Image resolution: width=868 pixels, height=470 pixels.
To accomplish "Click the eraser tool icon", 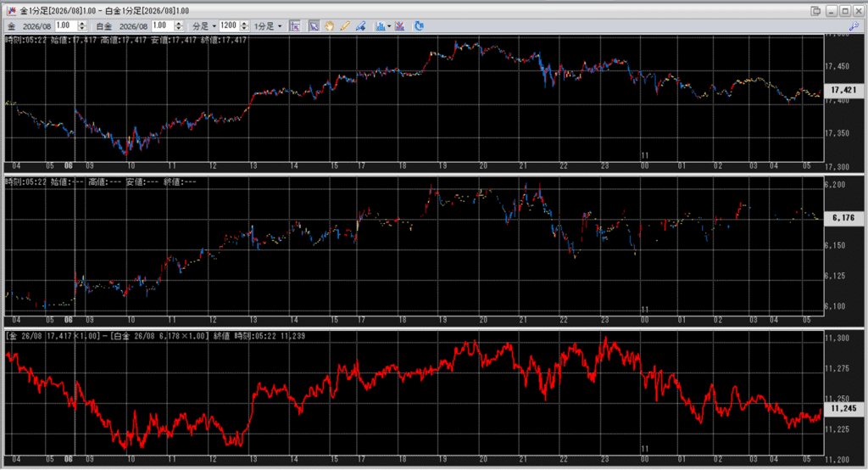I will (x=360, y=26).
